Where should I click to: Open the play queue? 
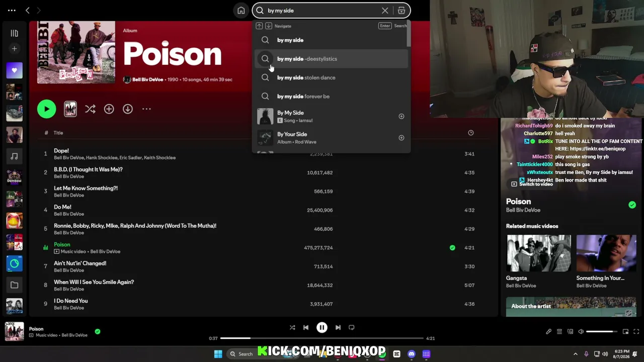(x=559, y=332)
